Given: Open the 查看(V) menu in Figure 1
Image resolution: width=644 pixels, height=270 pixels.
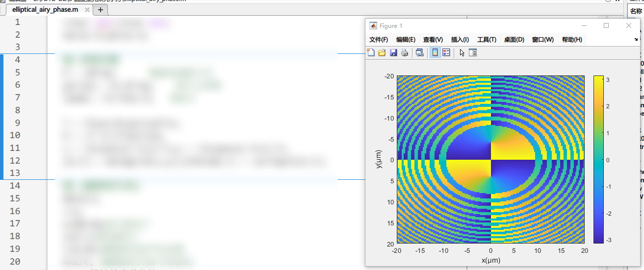Looking at the screenshot, I should 433,40.
